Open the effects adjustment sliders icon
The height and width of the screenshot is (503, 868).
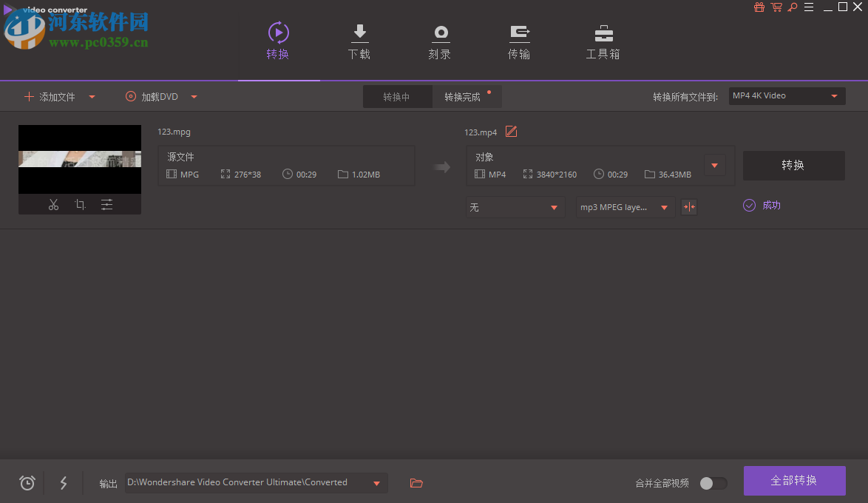[107, 205]
